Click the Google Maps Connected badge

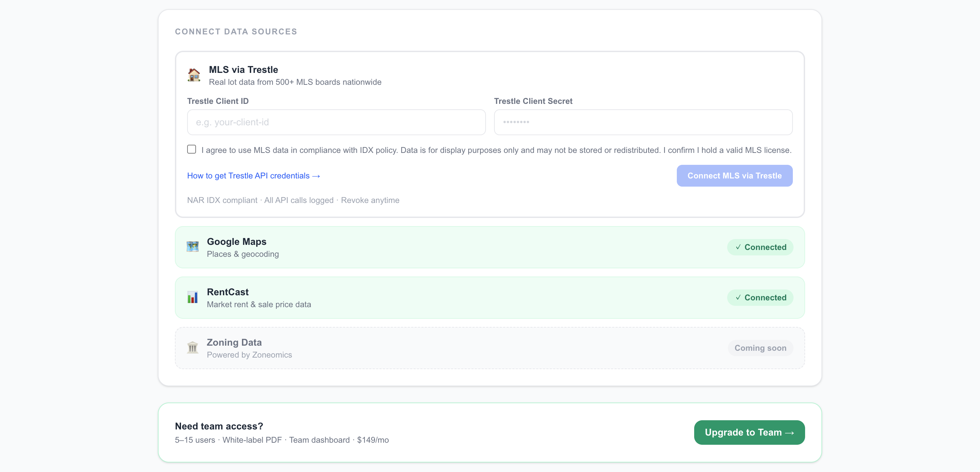point(761,248)
